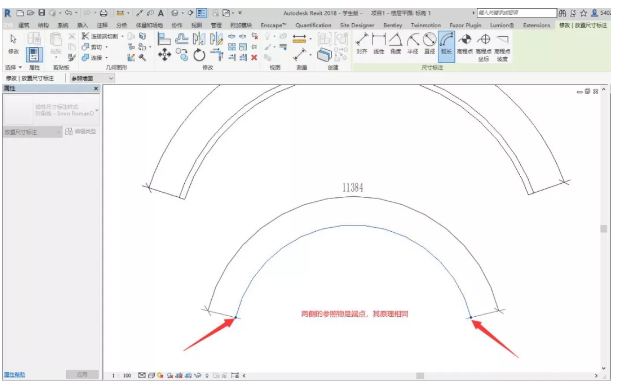The width and height of the screenshot is (625, 385).
Task: Open the wall reference dropdown in options bar
Action: 92,78
